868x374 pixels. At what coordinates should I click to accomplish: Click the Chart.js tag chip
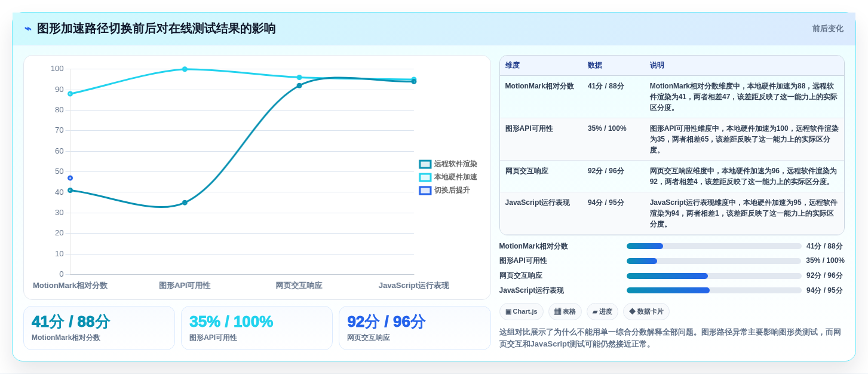point(521,311)
